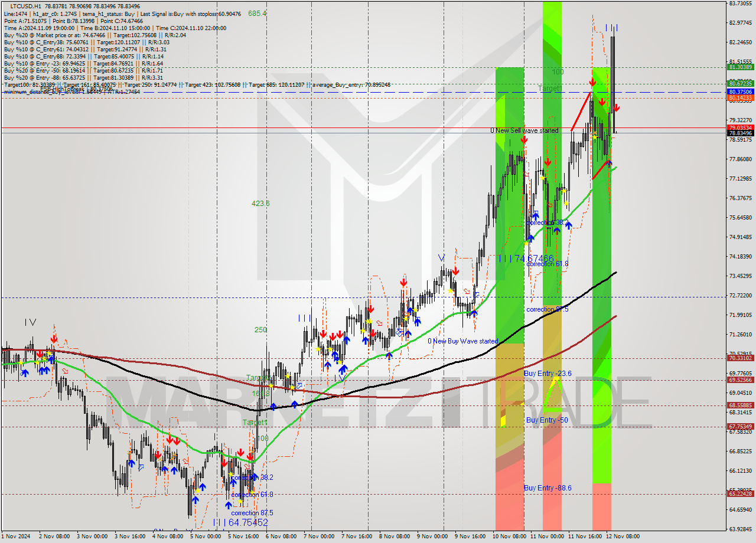The height and width of the screenshot is (543, 756).
Task: Click the '6 Nov 08:00' time label
Action: pyautogui.click(x=281, y=537)
